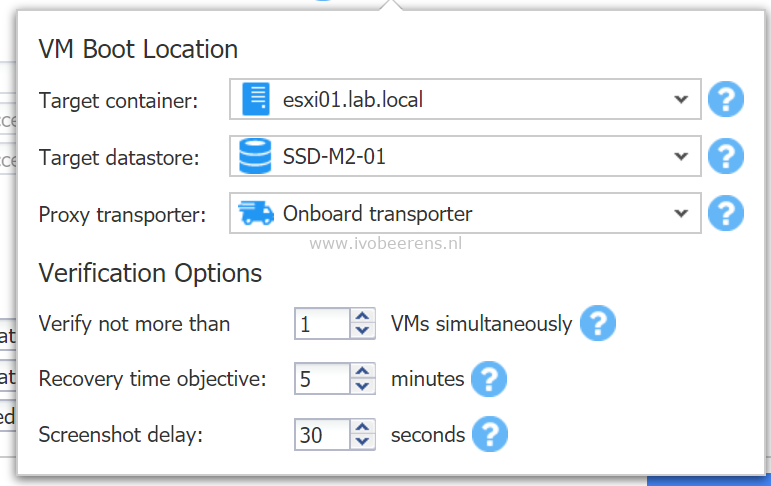The width and height of the screenshot is (771, 486).
Task: Open help for Target datastore
Action: (726, 156)
